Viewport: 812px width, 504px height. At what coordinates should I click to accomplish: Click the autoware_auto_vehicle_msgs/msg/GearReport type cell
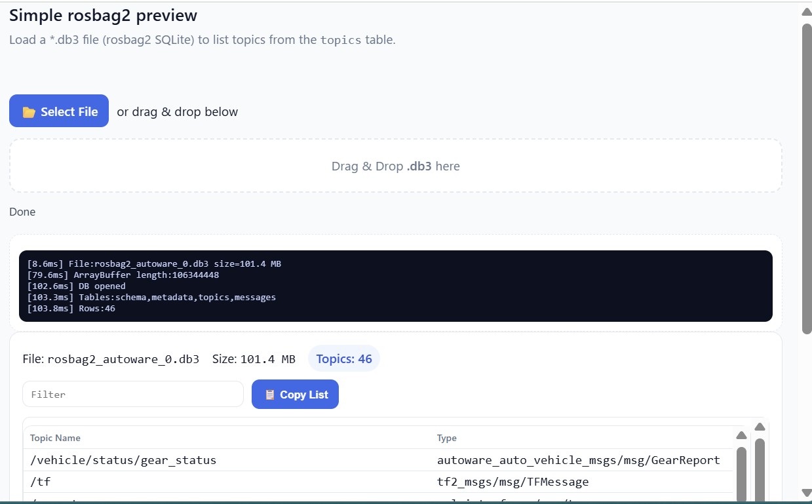[x=579, y=460]
